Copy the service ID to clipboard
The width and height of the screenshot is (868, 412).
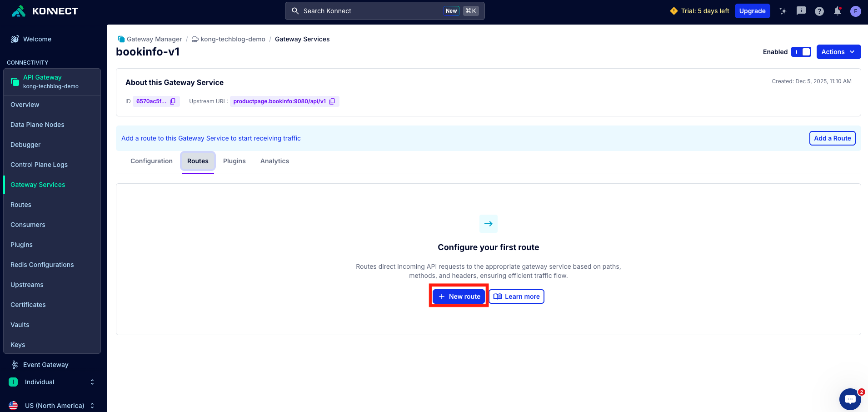[173, 101]
